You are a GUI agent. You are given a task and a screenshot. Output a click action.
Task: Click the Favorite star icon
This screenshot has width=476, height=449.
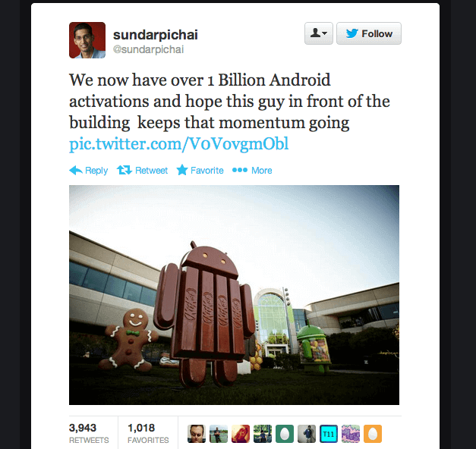(182, 170)
